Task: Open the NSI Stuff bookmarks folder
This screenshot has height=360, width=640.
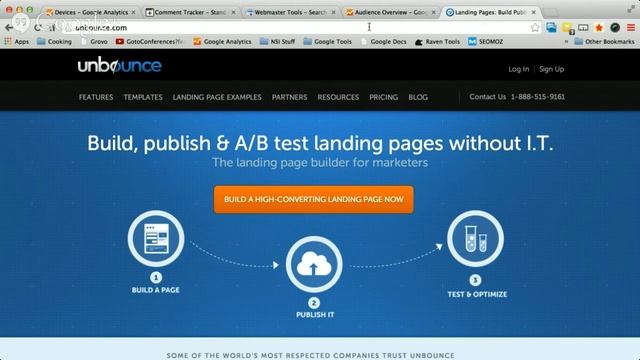Action: tap(277, 42)
